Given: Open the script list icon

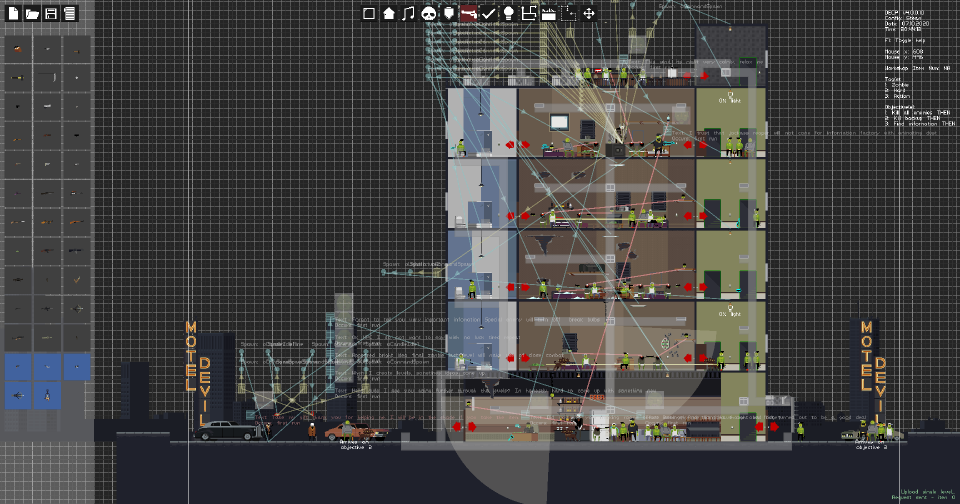Looking at the screenshot, I should pyautogui.click(x=70, y=13).
